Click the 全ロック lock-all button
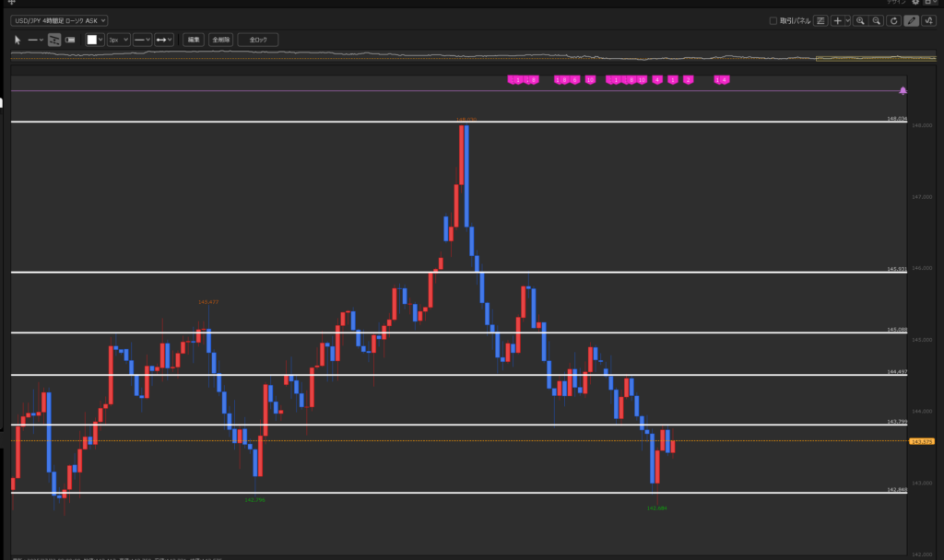 pyautogui.click(x=258, y=40)
